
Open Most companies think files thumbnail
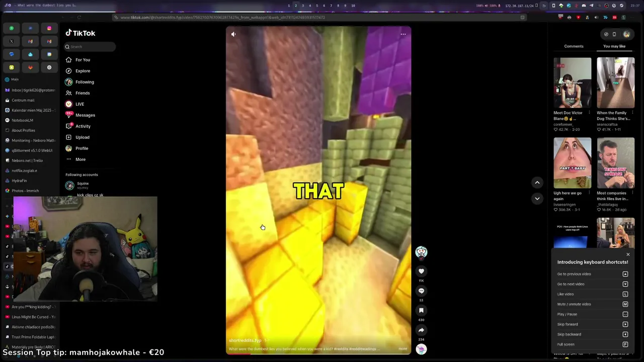point(616,163)
